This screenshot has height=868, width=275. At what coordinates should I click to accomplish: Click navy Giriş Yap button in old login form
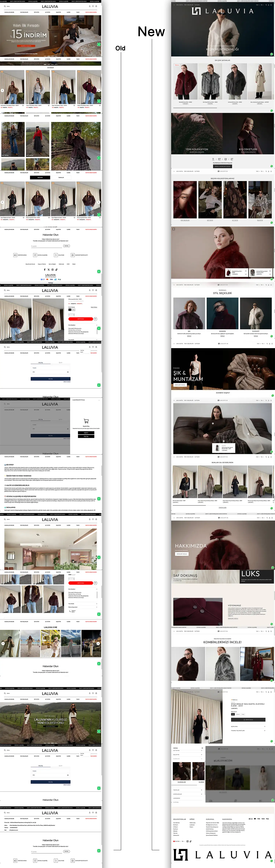[x=51, y=379]
